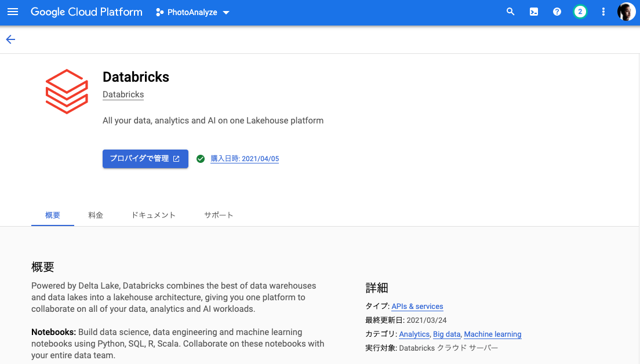Switch to the ドキュメント tab
Image resolution: width=640 pixels, height=364 pixels.
[x=154, y=215]
